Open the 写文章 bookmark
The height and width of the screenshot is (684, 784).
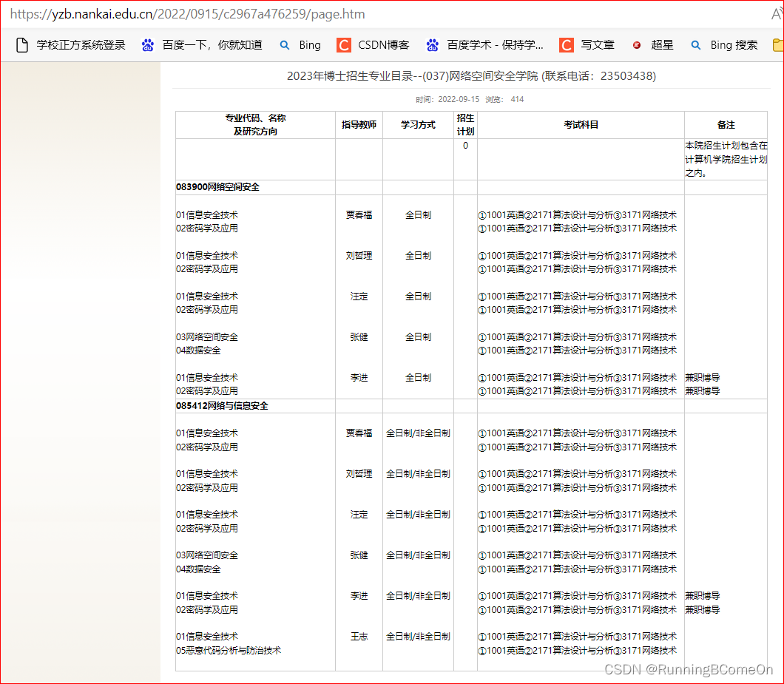pos(587,45)
